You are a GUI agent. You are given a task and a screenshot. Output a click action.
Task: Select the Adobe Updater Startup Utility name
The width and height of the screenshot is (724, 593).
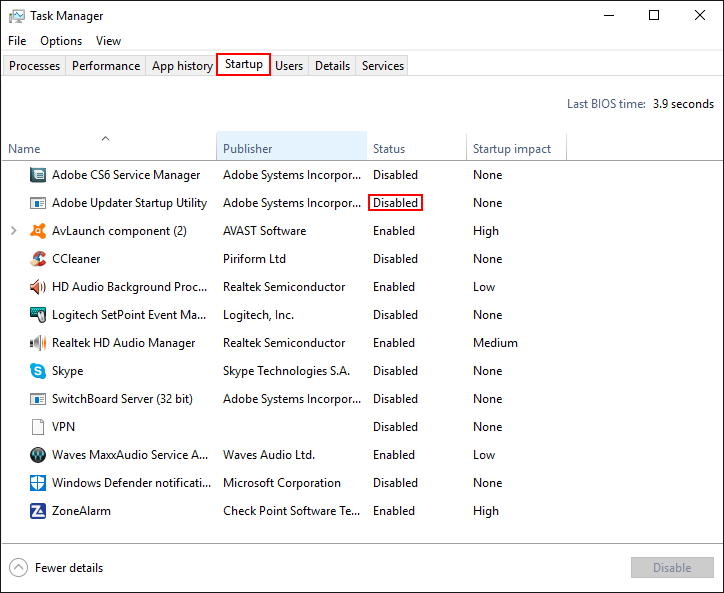point(129,203)
